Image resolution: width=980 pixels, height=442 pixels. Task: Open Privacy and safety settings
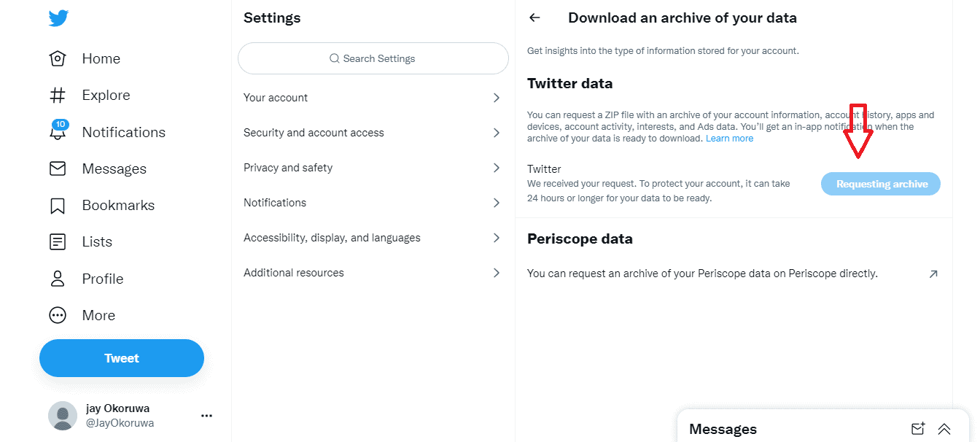pyautogui.click(x=373, y=167)
